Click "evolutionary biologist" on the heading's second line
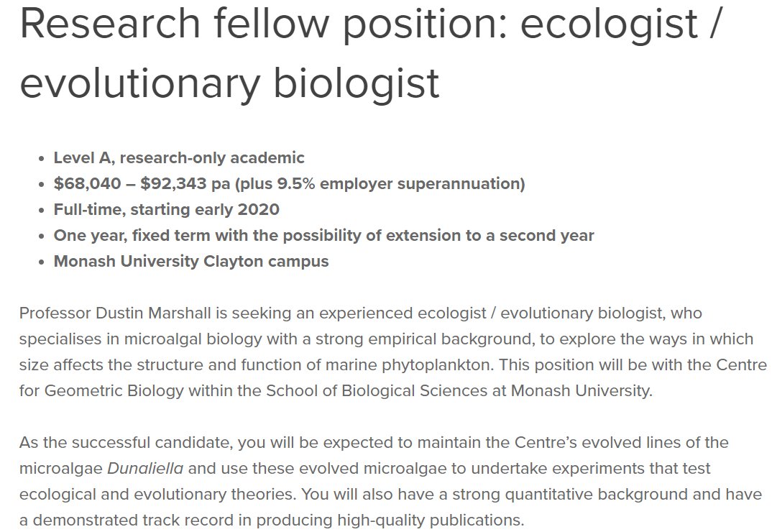 coord(229,82)
